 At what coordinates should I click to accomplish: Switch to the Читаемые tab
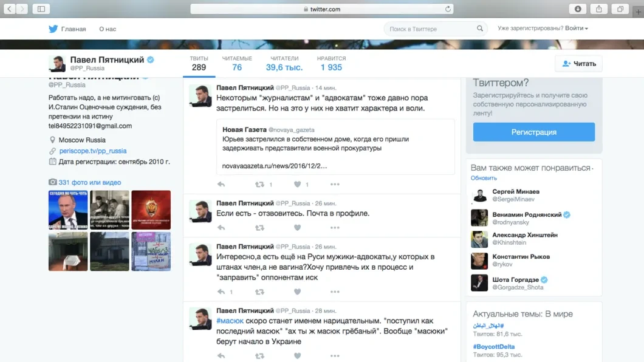[x=237, y=63]
